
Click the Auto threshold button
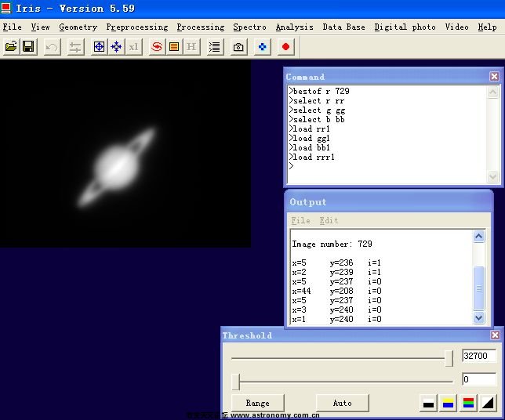(343, 403)
